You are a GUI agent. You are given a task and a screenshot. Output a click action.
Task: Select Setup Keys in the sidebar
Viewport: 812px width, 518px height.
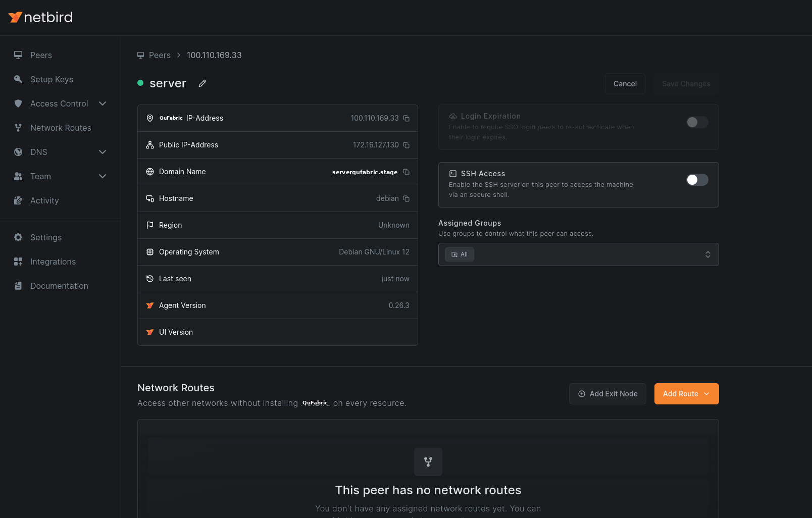pyautogui.click(x=52, y=79)
